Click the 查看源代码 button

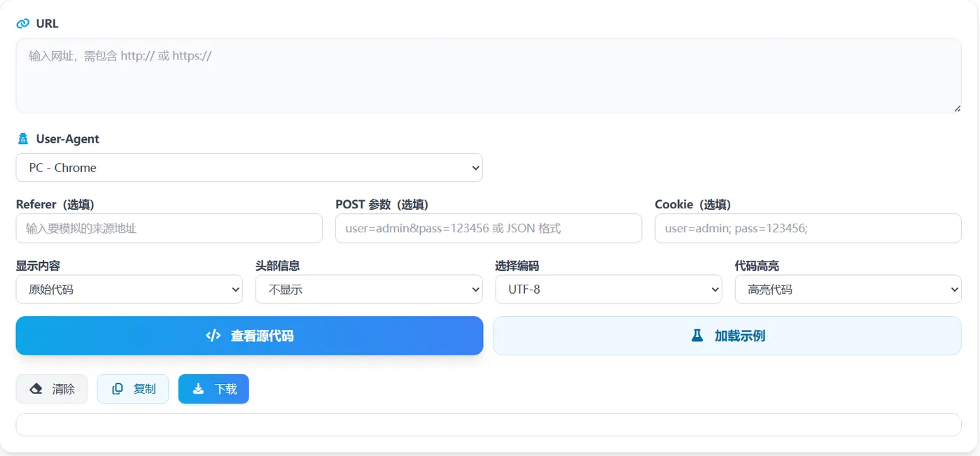[x=249, y=336]
